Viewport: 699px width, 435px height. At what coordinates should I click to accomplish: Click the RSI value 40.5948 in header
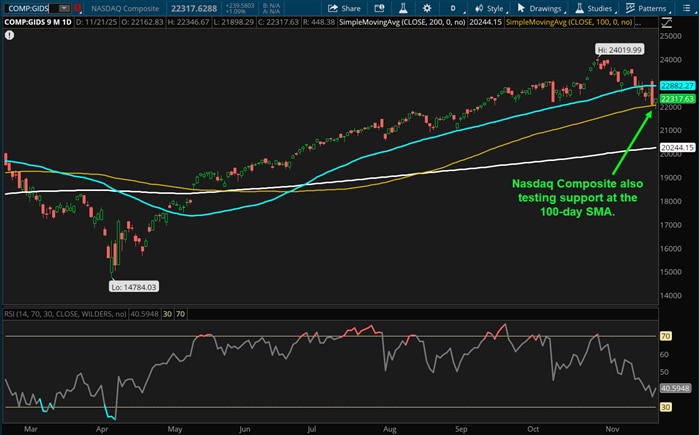tap(144, 314)
